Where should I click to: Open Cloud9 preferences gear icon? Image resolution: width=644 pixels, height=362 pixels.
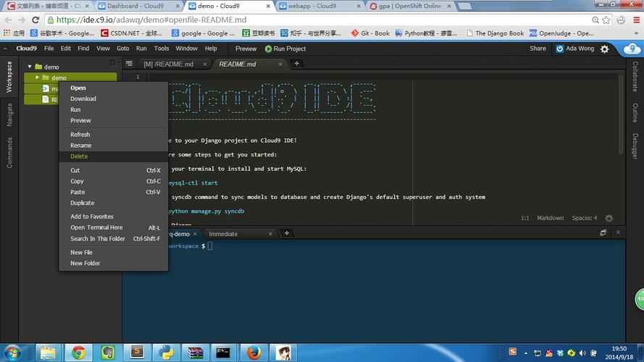click(x=605, y=49)
